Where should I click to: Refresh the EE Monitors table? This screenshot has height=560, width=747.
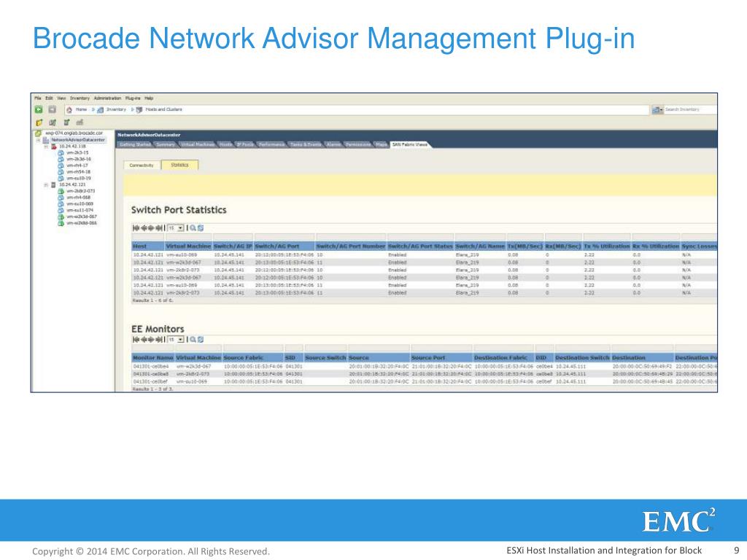tap(201, 340)
